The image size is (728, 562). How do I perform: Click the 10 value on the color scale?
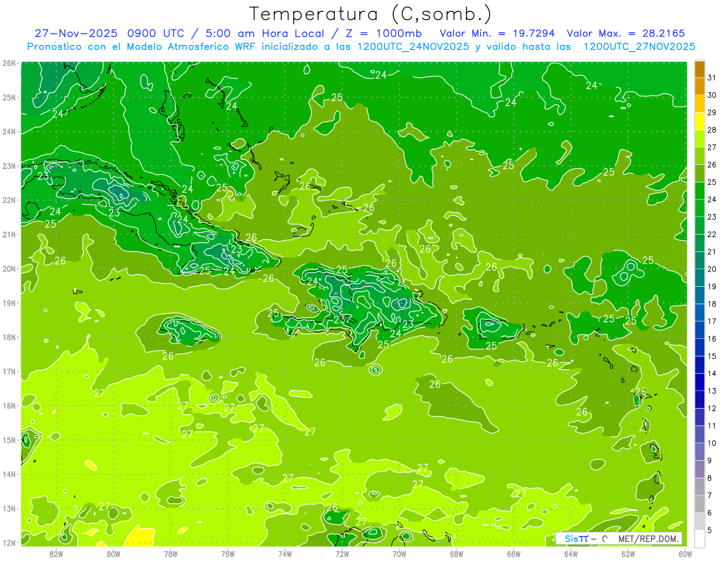(x=712, y=443)
